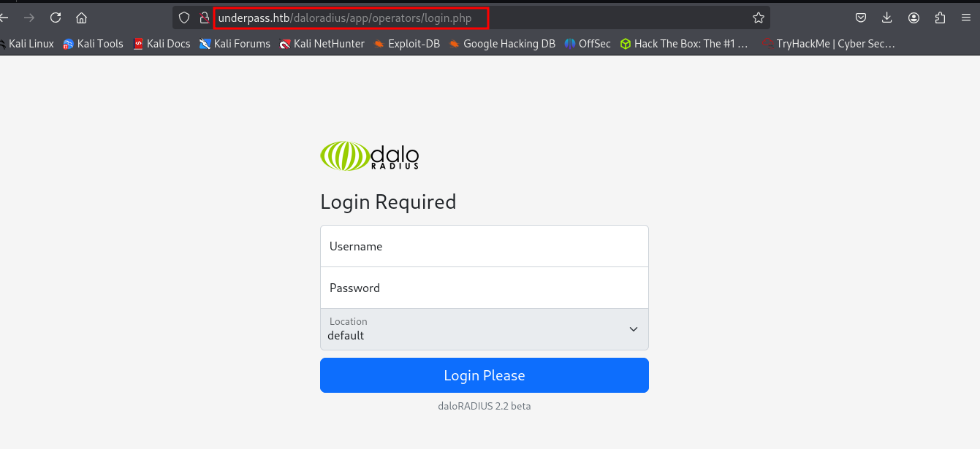Click the Username input field
The image size is (980, 449).
pyautogui.click(x=484, y=246)
